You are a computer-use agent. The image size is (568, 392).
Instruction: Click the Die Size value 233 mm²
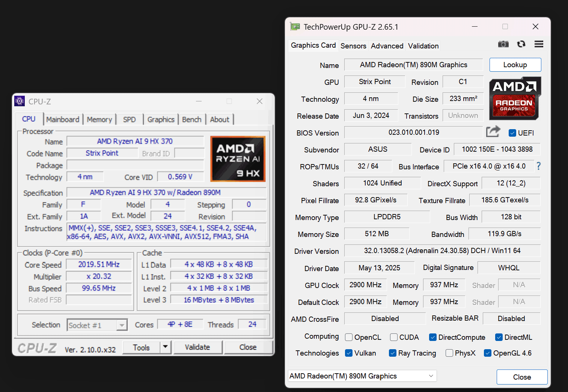464,98
